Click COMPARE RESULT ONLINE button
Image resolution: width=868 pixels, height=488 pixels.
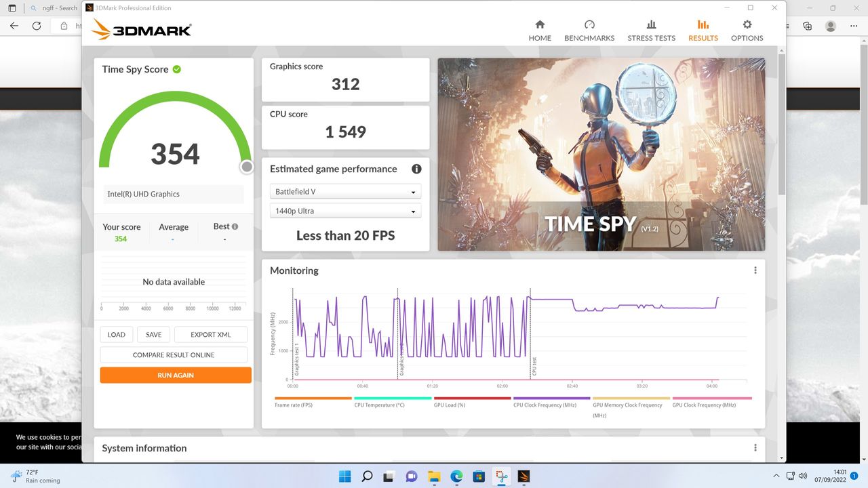(x=174, y=354)
